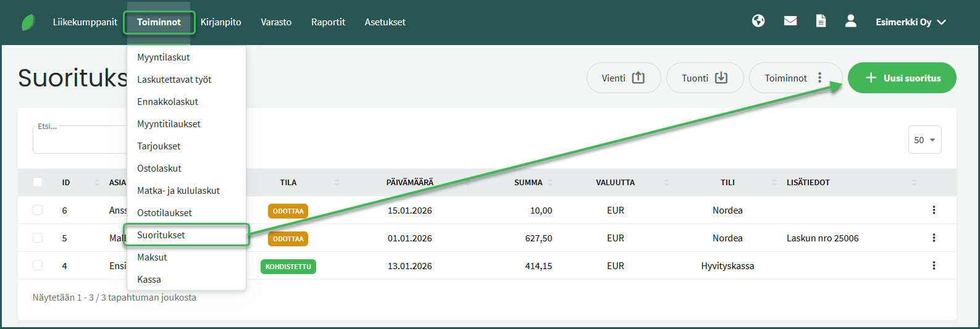Image resolution: width=980 pixels, height=329 pixels.
Task: Select Suoritukset from the dropdown menu
Action: [x=161, y=235]
